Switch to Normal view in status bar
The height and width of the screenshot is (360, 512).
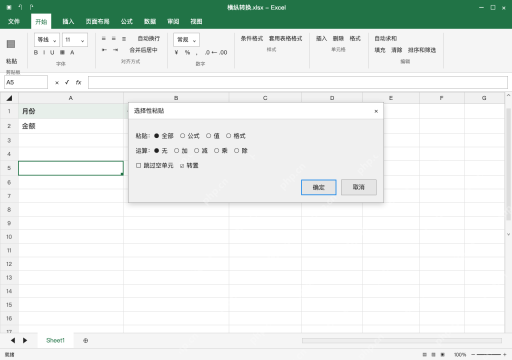424,355
